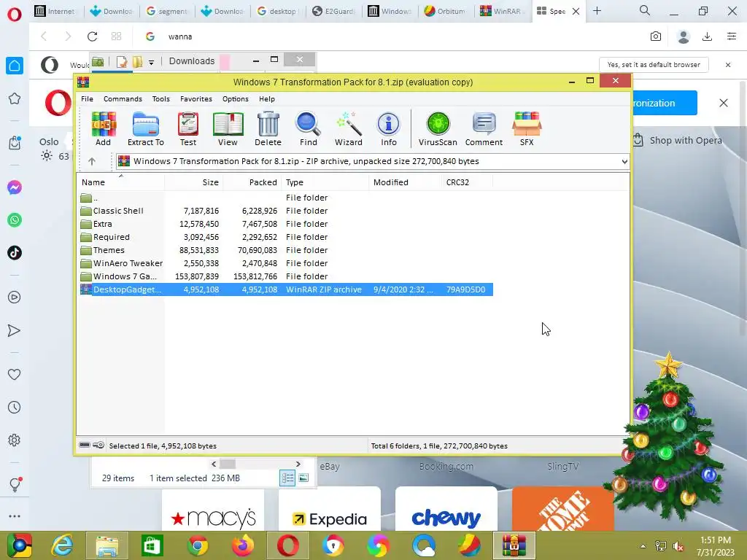Expand the archive path dropdown
Image resolution: width=747 pixels, height=560 pixels.
coord(624,161)
